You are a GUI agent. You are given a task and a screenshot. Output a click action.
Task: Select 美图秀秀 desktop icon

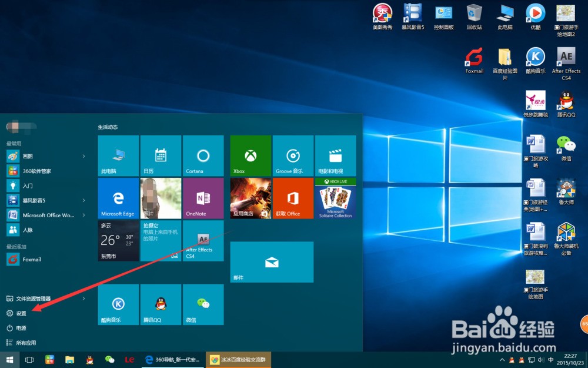coord(382,16)
